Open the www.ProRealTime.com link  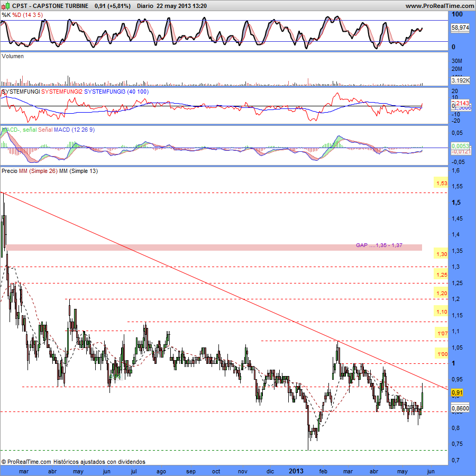[x=440, y=6]
